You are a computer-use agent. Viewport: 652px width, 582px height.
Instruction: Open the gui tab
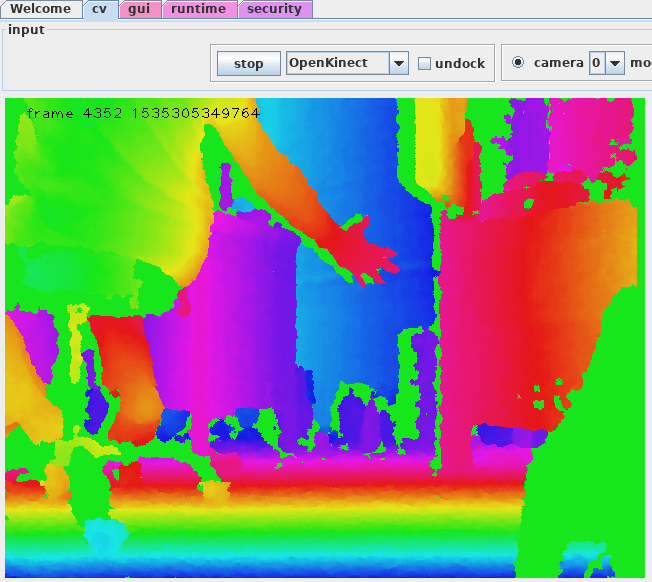(139, 9)
